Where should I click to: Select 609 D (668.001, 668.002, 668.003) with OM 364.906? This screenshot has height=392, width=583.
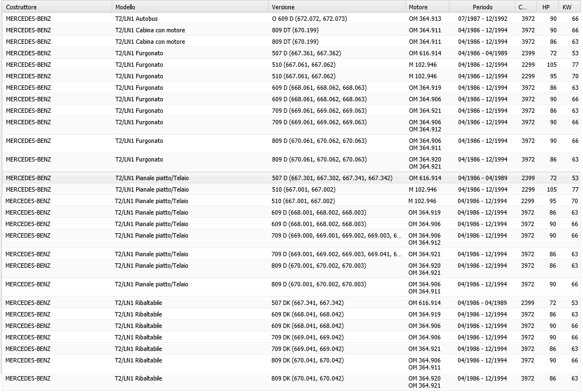(x=319, y=224)
